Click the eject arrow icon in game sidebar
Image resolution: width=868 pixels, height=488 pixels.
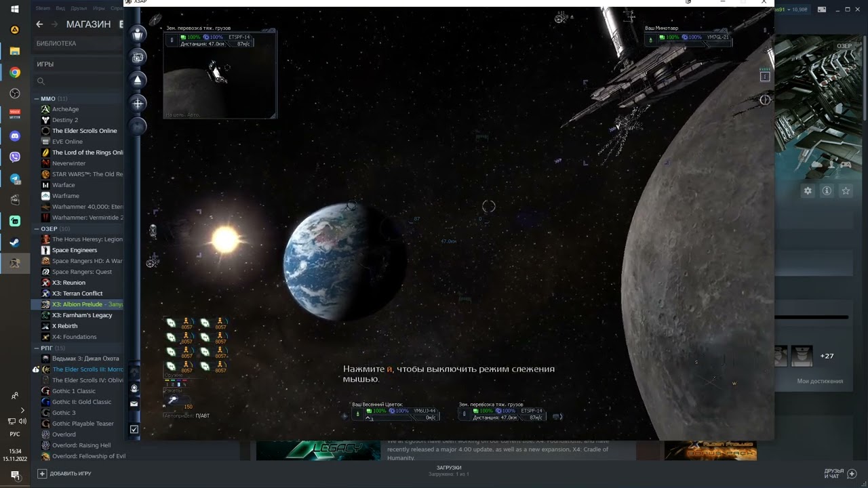[x=138, y=80]
